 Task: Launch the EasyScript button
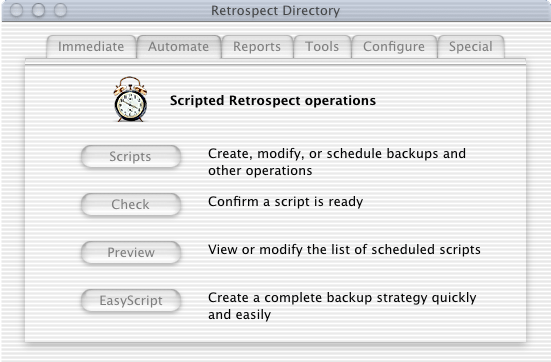(131, 300)
